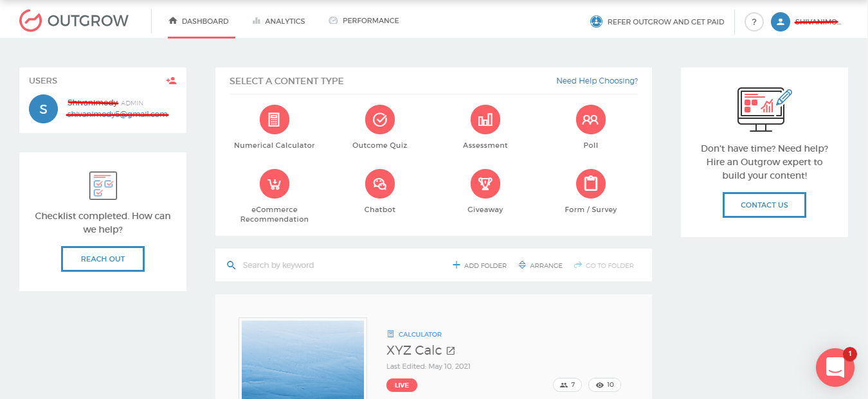Open the Performance tab
Screen dimensions: 868x399
tap(364, 21)
